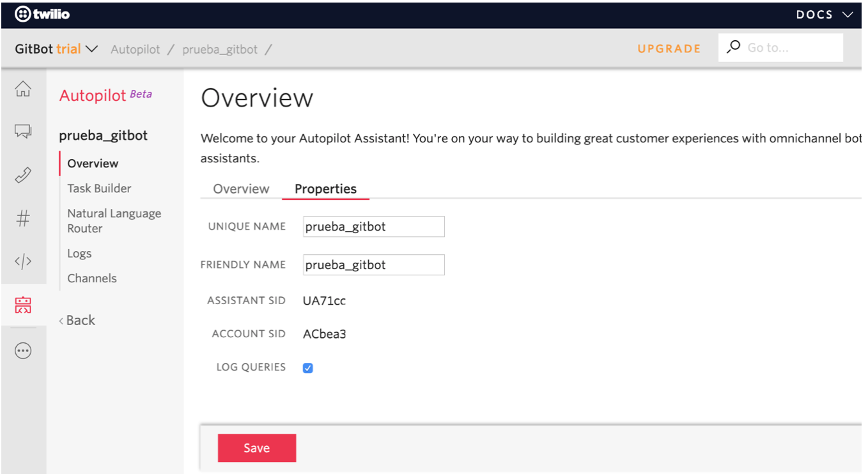Image resolution: width=868 pixels, height=474 pixels.
Task: Open Task Builder in the sidebar
Action: pos(99,188)
